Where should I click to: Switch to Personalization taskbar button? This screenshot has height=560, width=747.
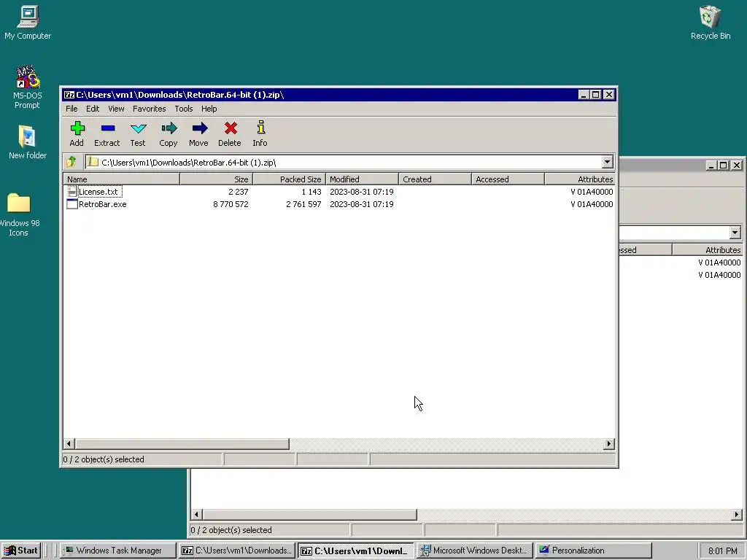click(x=593, y=551)
